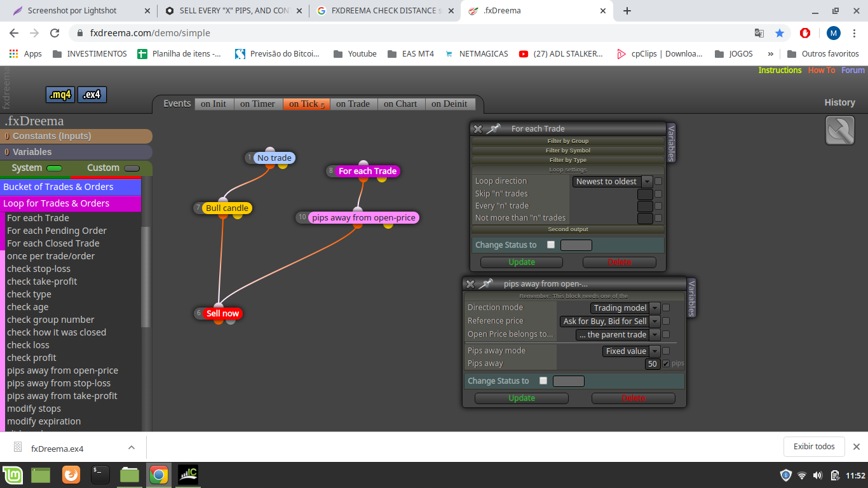Screen dimensions: 868x488
Task: Open Firefox from the taskbar
Action: pyautogui.click(x=71, y=475)
